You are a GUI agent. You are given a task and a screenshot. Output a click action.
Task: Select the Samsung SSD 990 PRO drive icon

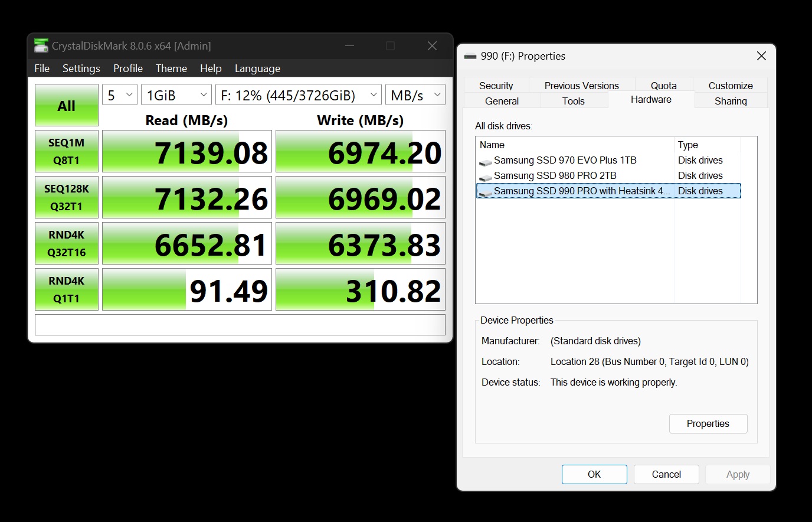486,192
